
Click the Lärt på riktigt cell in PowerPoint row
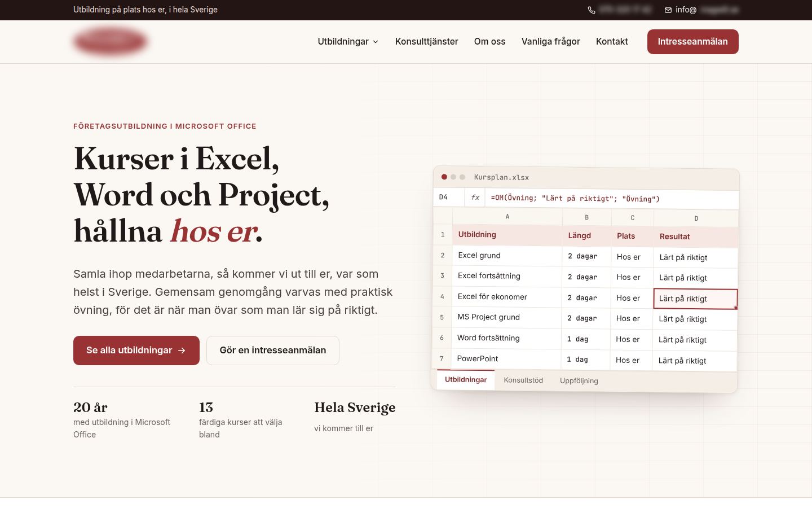coord(694,361)
